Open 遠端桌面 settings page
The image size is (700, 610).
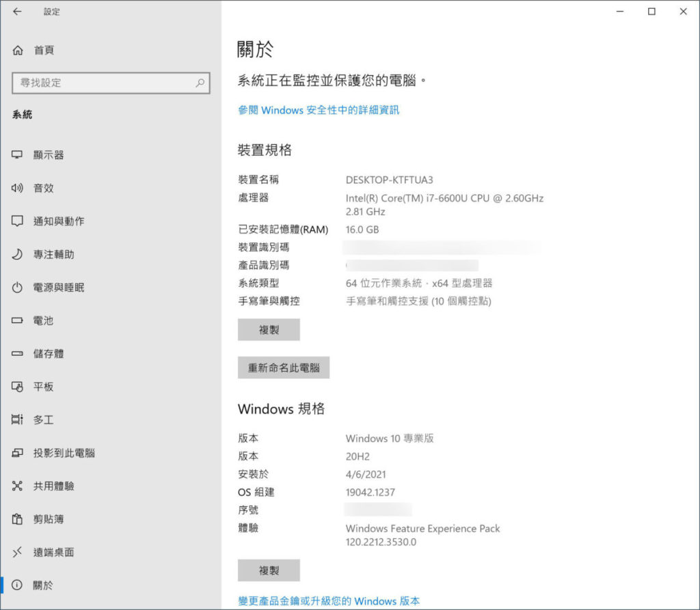(x=111, y=552)
